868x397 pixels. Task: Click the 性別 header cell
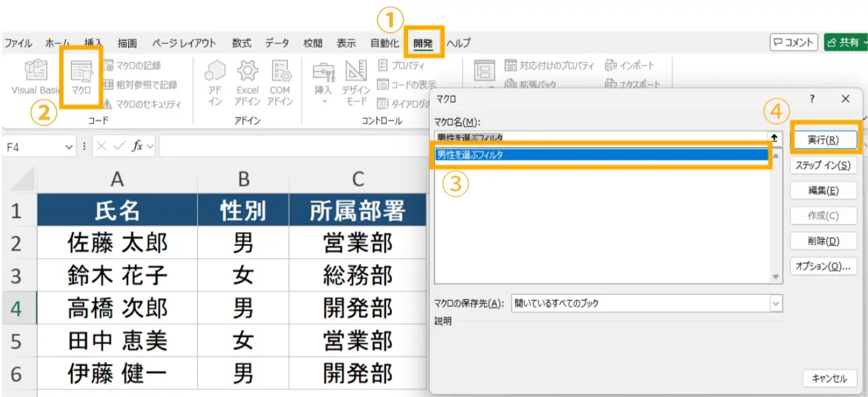(x=243, y=210)
